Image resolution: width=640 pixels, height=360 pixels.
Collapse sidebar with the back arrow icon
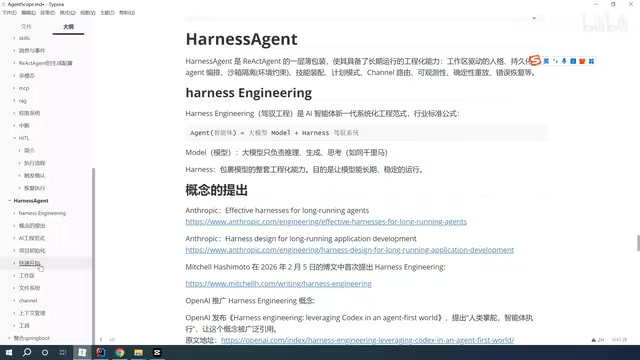pyautogui.click(x=101, y=339)
